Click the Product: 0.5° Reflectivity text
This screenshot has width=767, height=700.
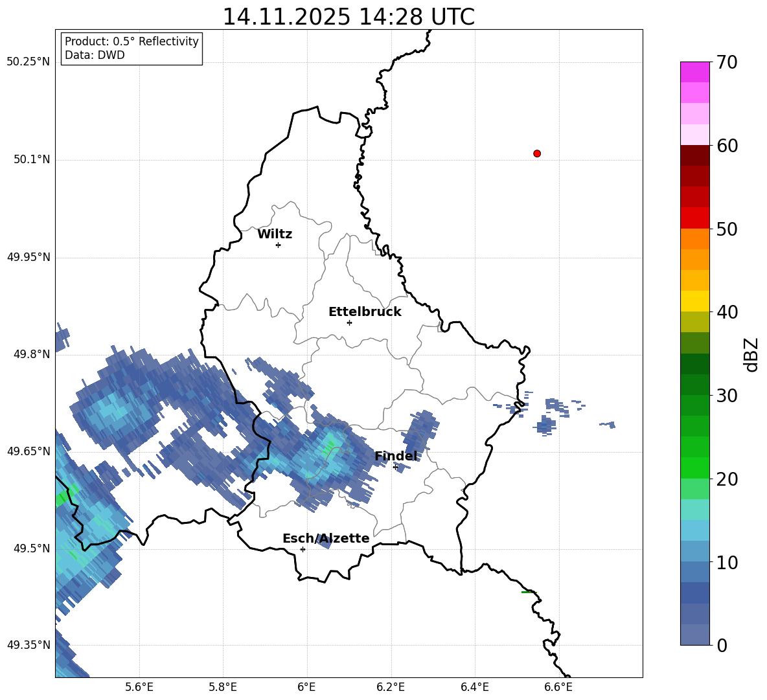pyautogui.click(x=132, y=41)
